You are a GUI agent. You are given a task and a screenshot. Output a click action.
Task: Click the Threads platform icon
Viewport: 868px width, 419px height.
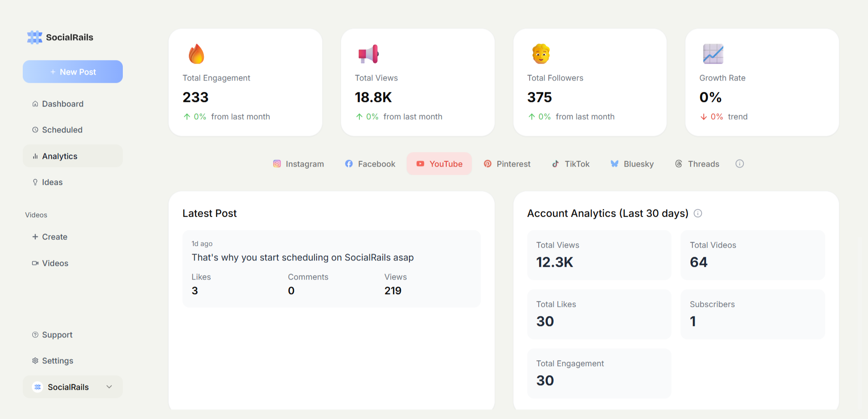679,164
